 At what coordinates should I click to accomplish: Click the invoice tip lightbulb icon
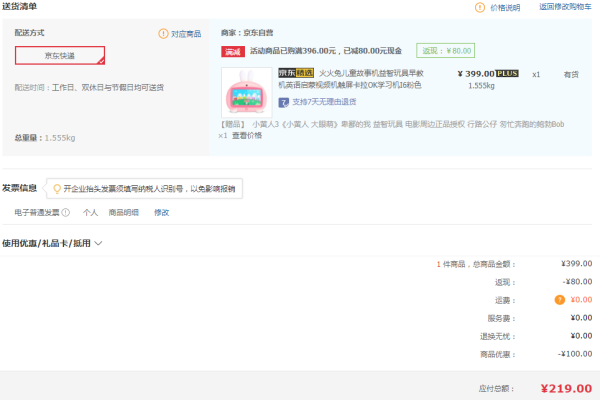57,189
